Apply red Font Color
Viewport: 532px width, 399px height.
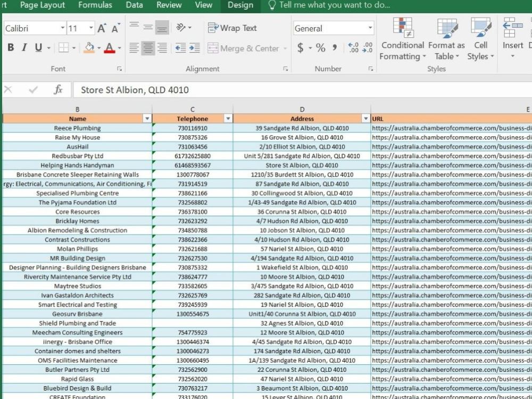point(109,47)
